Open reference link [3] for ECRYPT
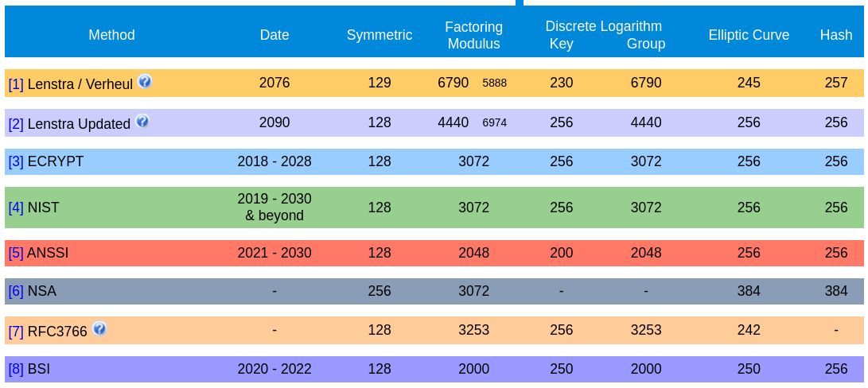The width and height of the screenshot is (868, 388). click(x=16, y=161)
